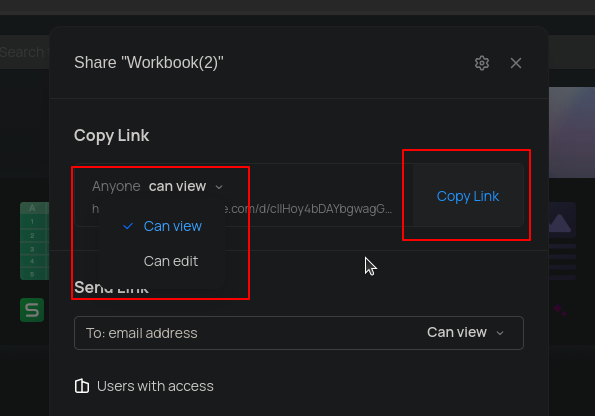
Task: Click the Users with access icon
Action: click(x=82, y=386)
